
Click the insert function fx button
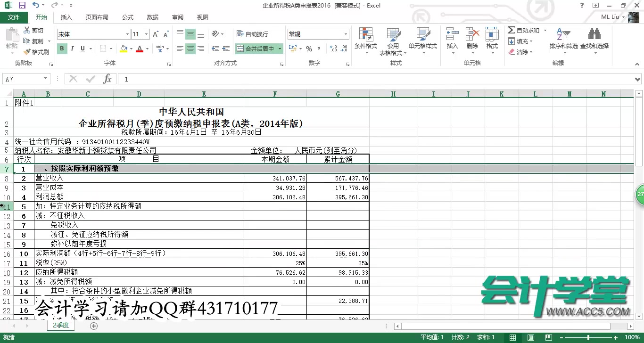[107, 79]
